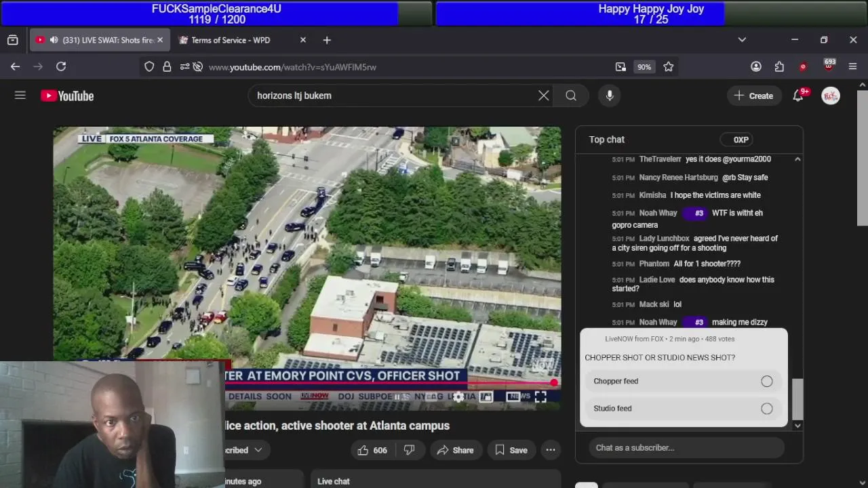868x488 pixels.
Task: Click the video title about Atlanta campus
Action: pos(337,426)
